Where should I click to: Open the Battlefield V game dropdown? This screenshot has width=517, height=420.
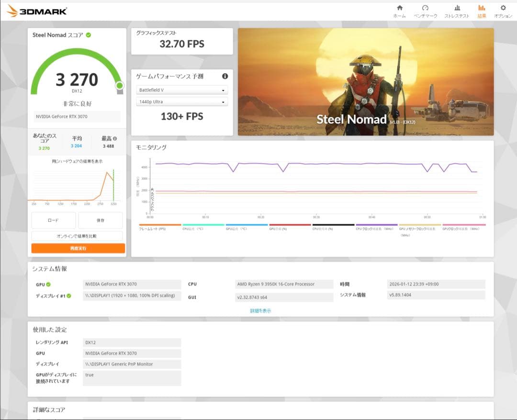point(182,90)
